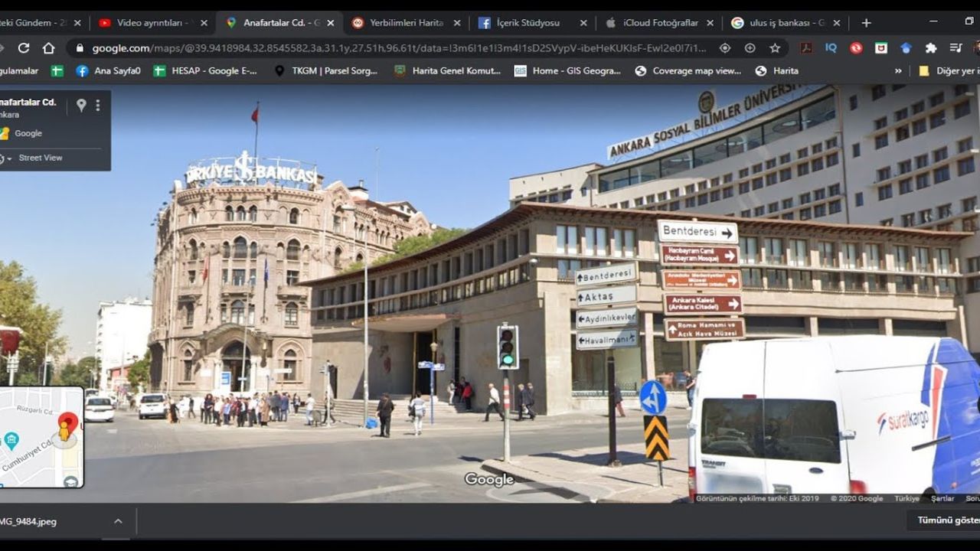Viewport: 980px width, 551px height.
Task: Click the address bar URL field
Action: pos(398,48)
